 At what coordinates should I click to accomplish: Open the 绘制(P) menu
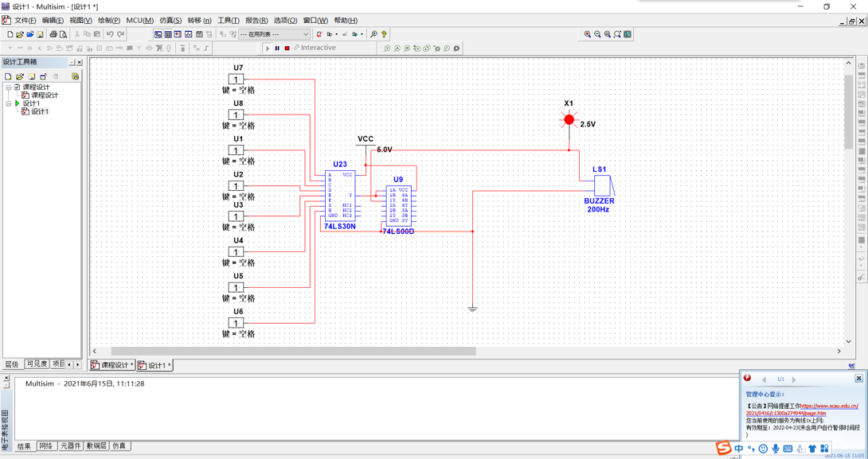(109, 21)
